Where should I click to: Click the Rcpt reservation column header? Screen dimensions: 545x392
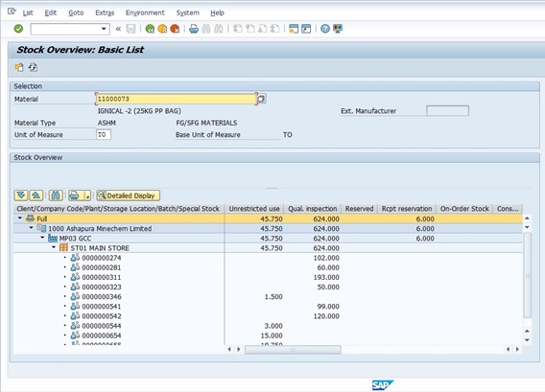(407, 209)
